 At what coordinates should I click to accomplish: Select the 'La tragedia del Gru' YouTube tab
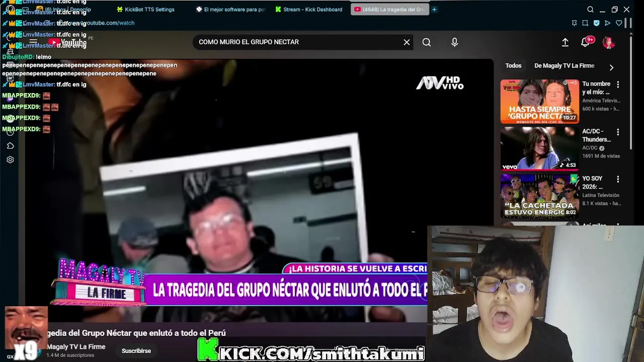pyautogui.click(x=390, y=10)
